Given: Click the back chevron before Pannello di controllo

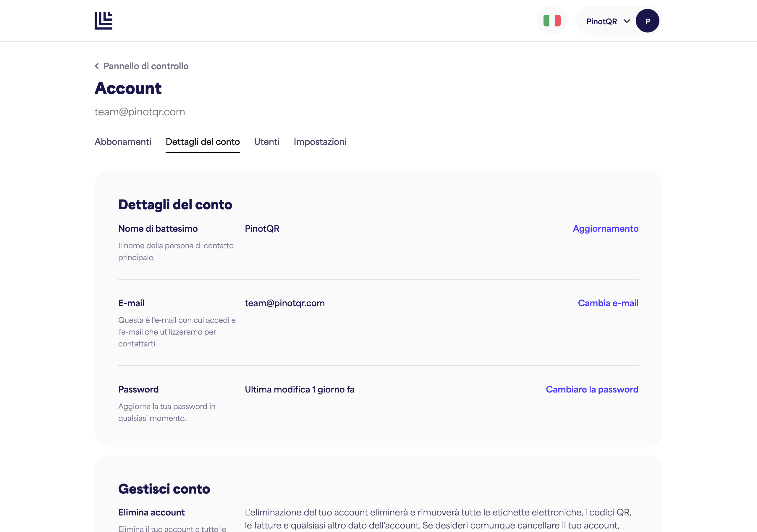Looking at the screenshot, I should (x=97, y=66).
